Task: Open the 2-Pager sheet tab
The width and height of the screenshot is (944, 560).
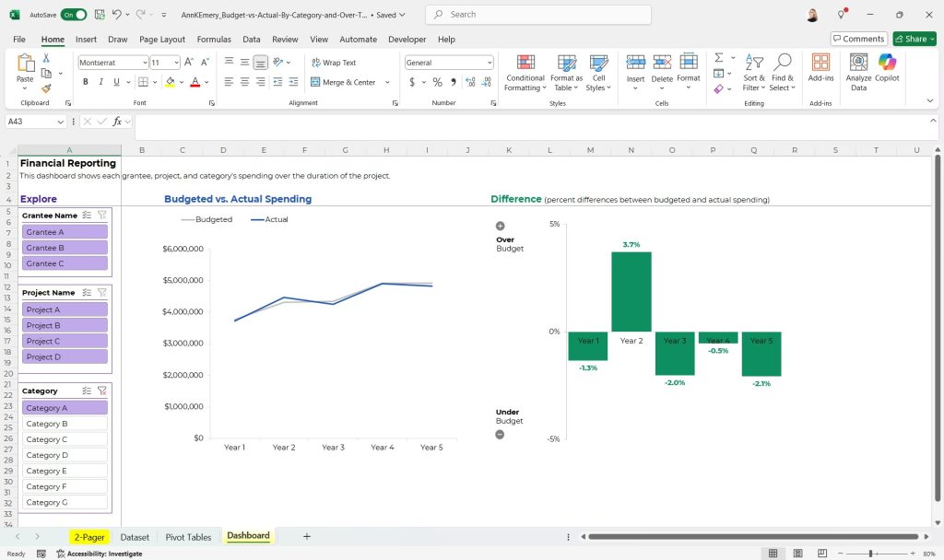Action: tap(89, 537)
